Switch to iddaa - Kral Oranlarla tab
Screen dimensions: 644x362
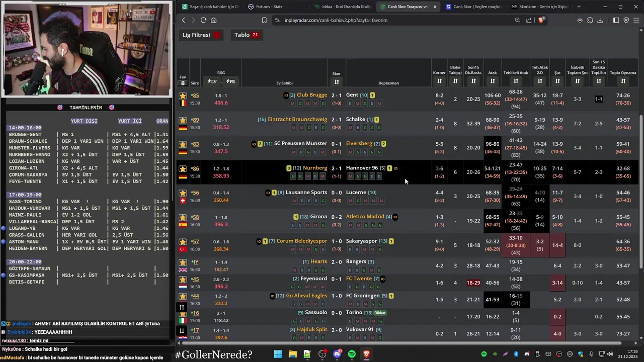[x=342, y=7]
